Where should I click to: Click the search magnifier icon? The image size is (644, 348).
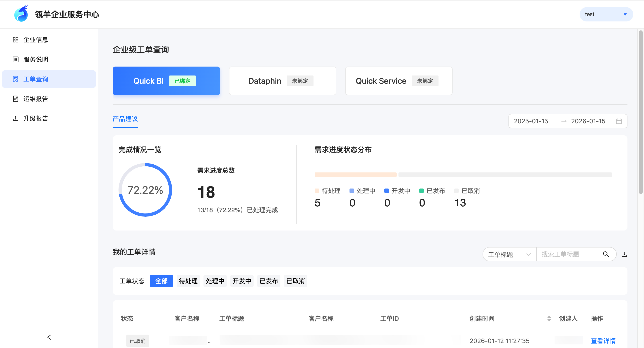606,254
